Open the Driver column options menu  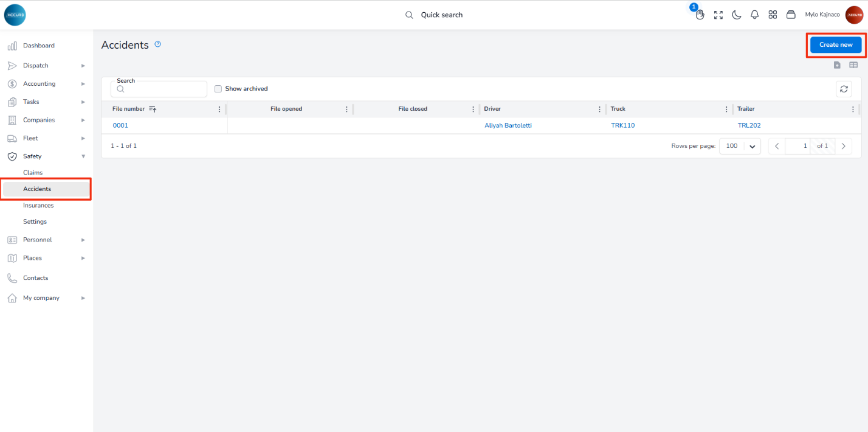(600, 110)
